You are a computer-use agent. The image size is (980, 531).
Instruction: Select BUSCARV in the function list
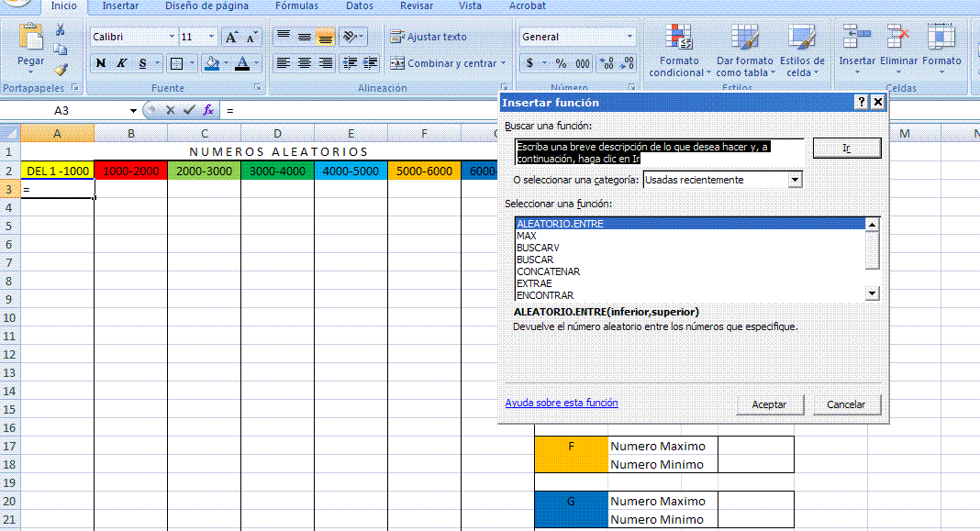tap(538, 248)
